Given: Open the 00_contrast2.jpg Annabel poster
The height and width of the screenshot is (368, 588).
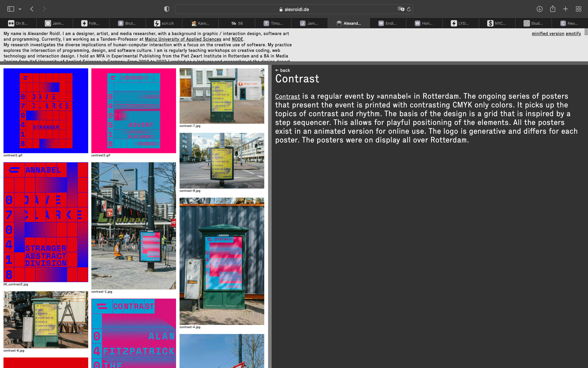Looking at the screenshot, I should [46, 222].
